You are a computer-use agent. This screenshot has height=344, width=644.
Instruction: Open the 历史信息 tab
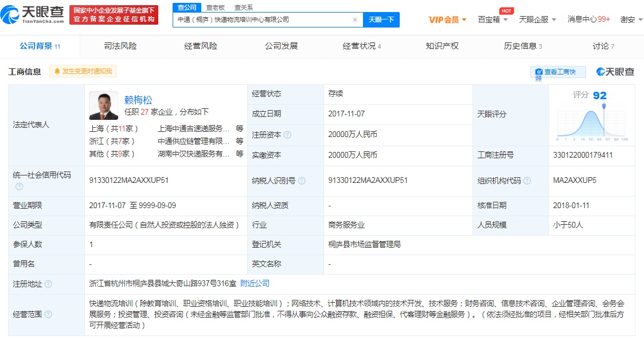pos(523,46)
